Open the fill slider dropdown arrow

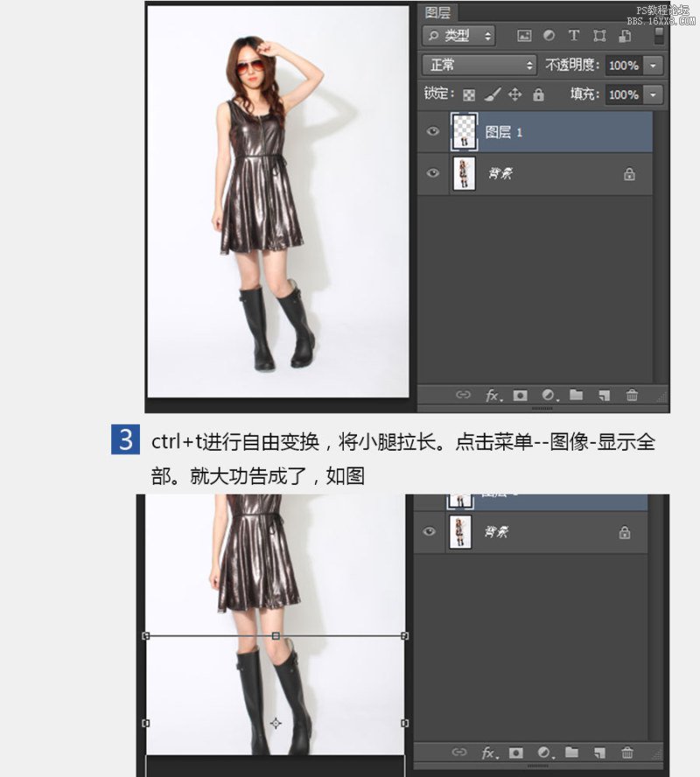pos(653,94)
